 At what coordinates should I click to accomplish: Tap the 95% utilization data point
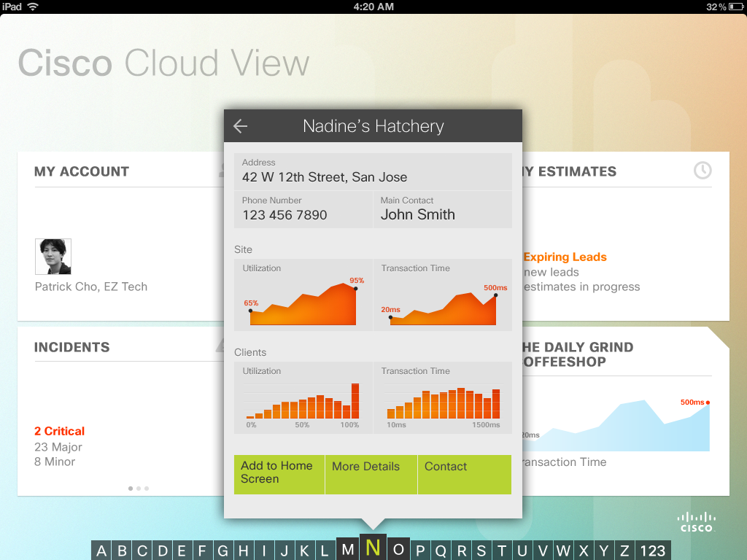click(x=356, y=288)
